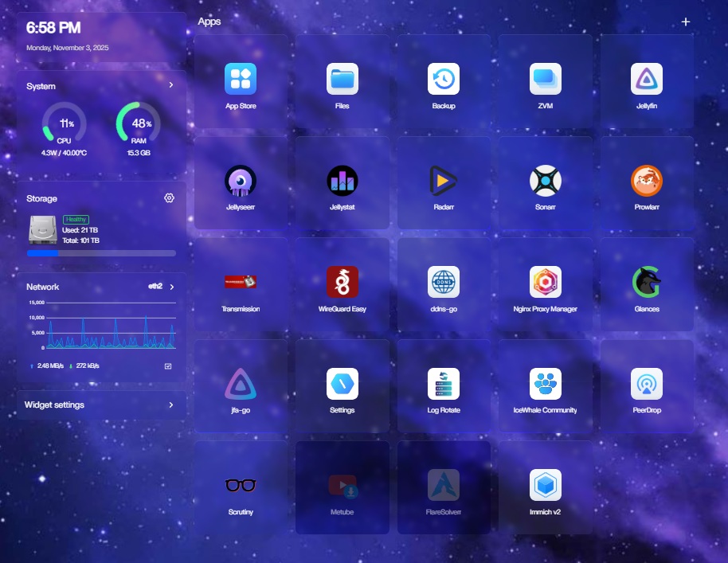
Task: Launch the Jellyfin media server
Action: coord(647,80)
